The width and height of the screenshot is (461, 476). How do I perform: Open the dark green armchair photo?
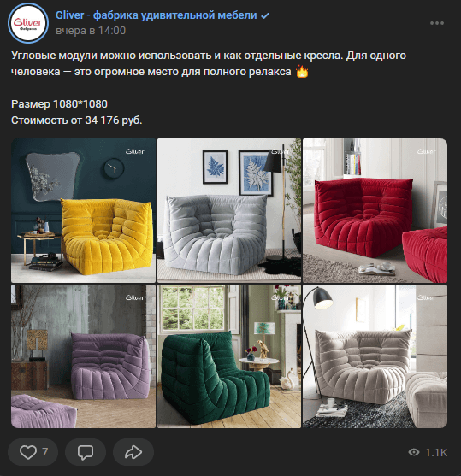[x=229, y=356]
